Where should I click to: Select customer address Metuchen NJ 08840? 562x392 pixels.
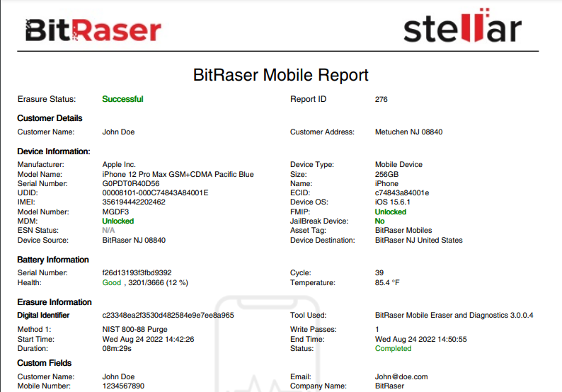(408, 132)
